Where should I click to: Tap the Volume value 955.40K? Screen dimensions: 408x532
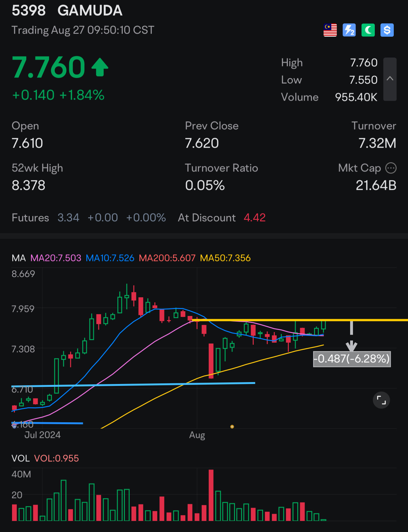[x=356, y=97]
